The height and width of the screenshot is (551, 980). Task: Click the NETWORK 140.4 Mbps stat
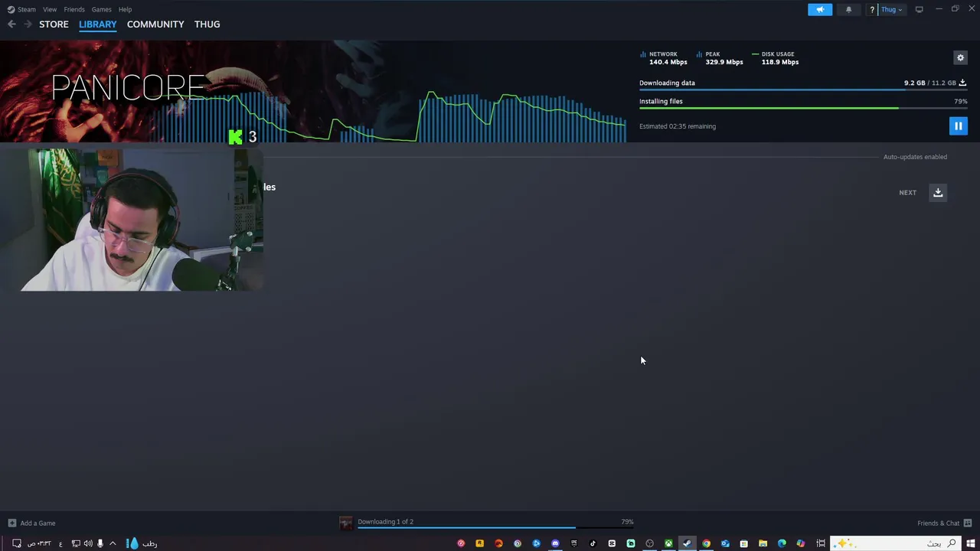[663, 58]
